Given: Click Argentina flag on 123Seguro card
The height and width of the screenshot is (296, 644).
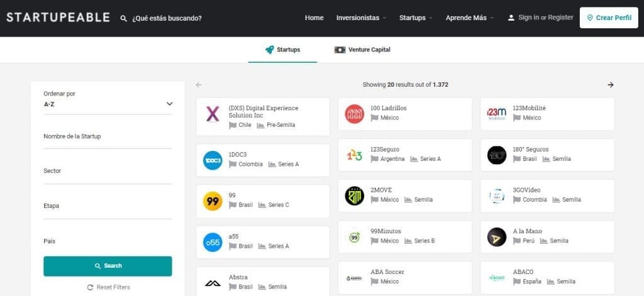Looking at the screenshot, I should [375, 159].
